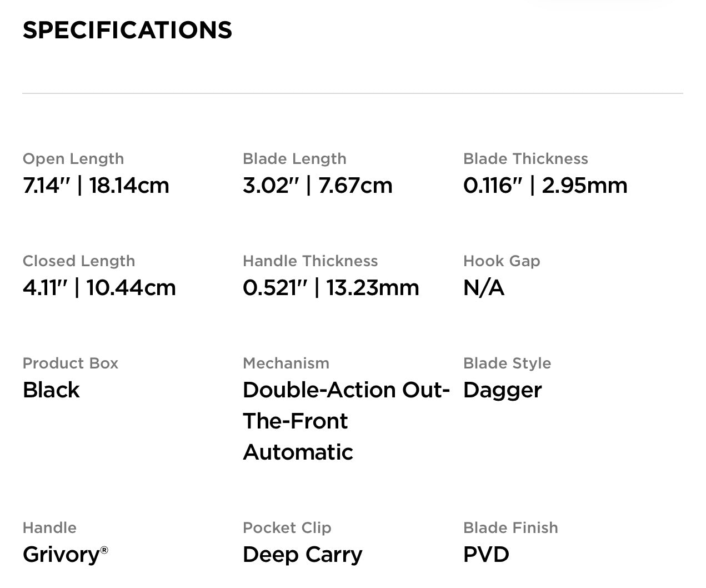706x588 pixels.
Task: Click the Blade Length label
Action: pos(294,158)
